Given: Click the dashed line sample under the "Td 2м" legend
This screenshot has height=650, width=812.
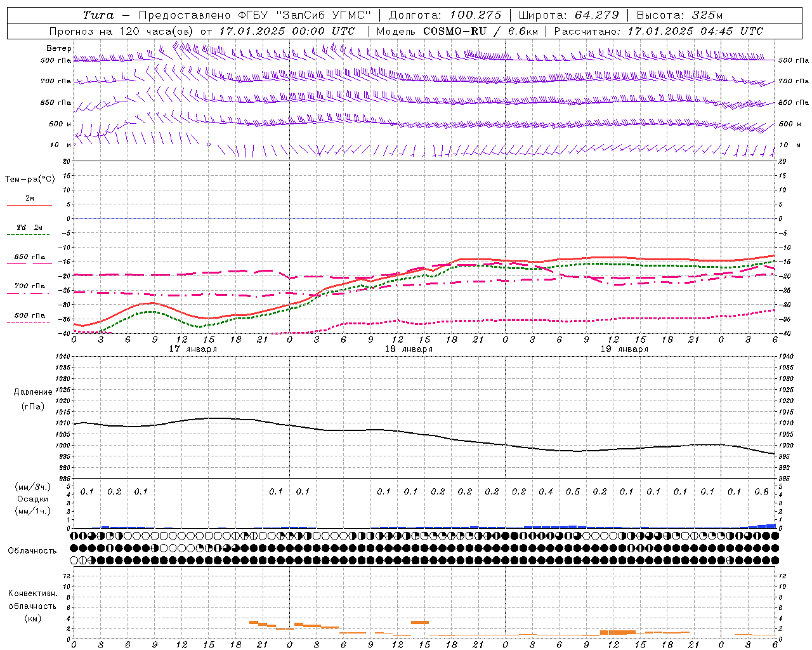Looking at the screenshot, I should [x=29, y=235].
